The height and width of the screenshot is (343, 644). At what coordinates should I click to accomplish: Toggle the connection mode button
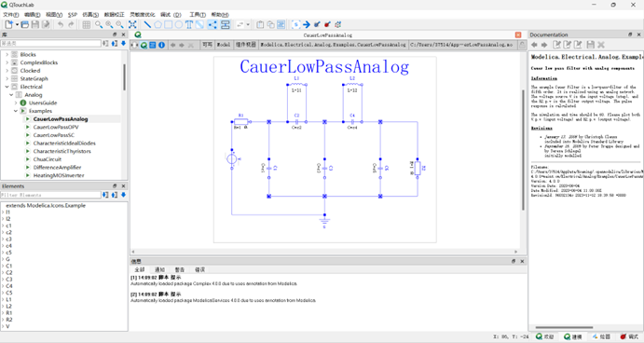click(x=212, y=24)
